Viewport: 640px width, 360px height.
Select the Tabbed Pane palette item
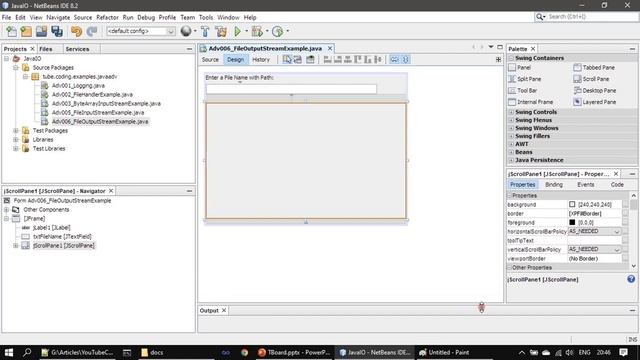594,67
